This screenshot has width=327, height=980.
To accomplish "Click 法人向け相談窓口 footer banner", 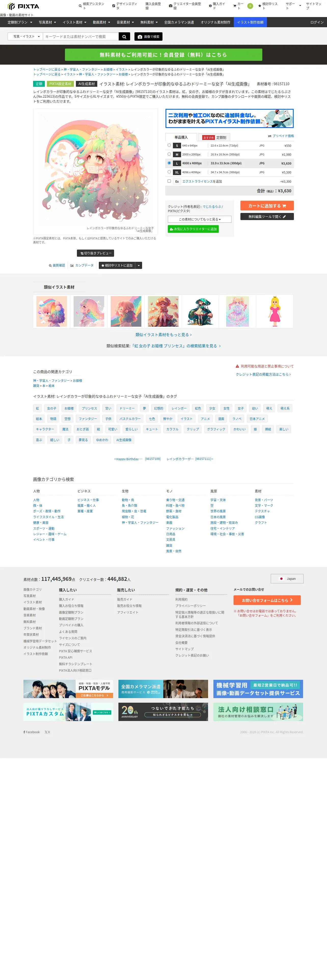I will pos(258,711).
